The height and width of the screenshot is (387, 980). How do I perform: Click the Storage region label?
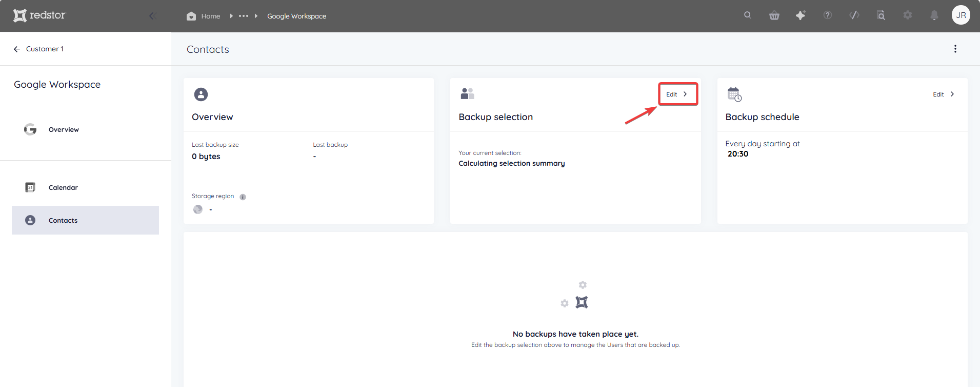coord(213,196)
